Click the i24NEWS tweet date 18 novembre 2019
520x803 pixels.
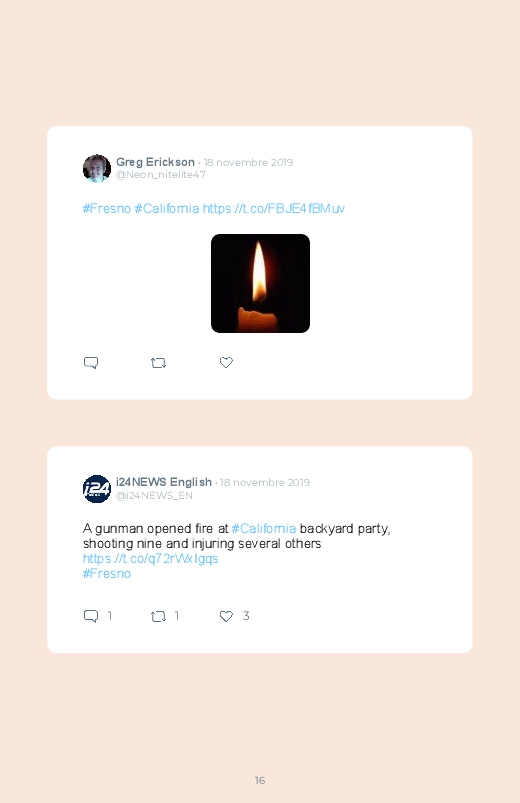click(x=265, y=482)
